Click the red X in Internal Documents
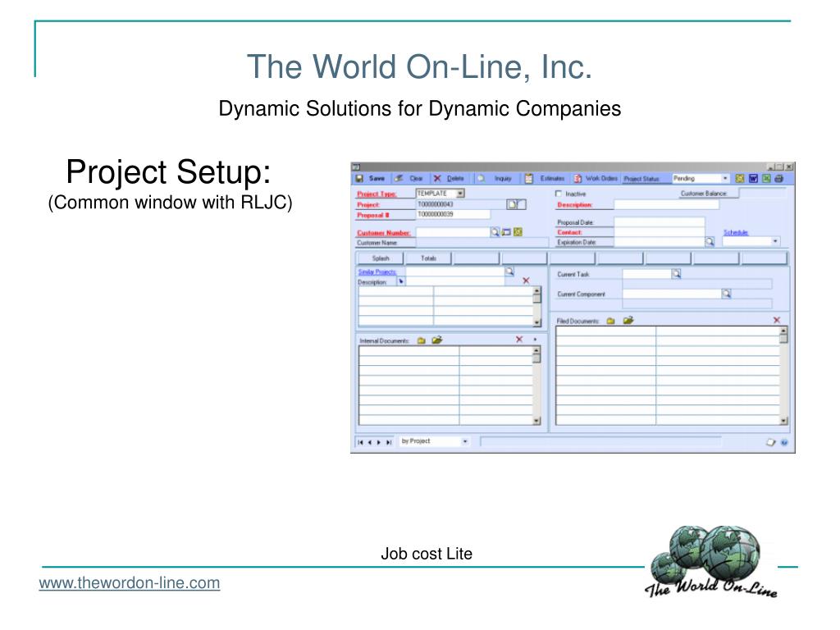Viewport: 840px width, 630px height. click(x=519, y=339)
